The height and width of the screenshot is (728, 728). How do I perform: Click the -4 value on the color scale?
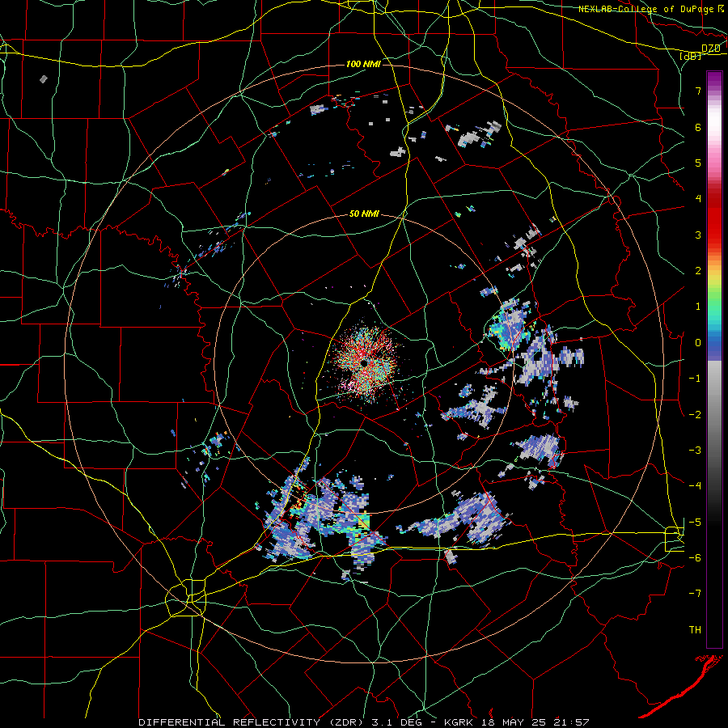(x=695, y=486)
